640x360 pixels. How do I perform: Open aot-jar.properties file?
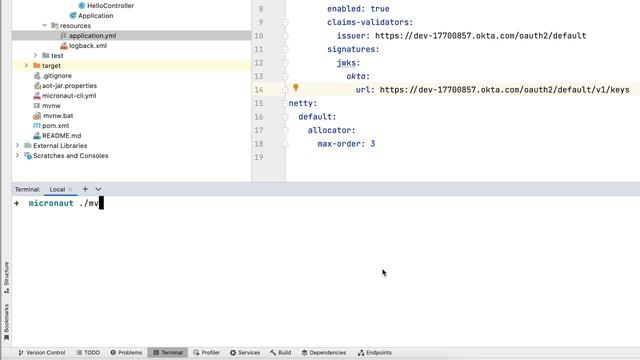(69, 86)
